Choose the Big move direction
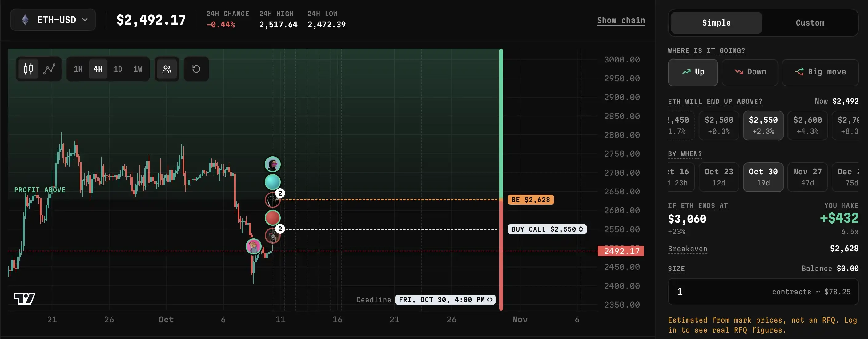Screen dimensions: 868x339 coord(820,72)
